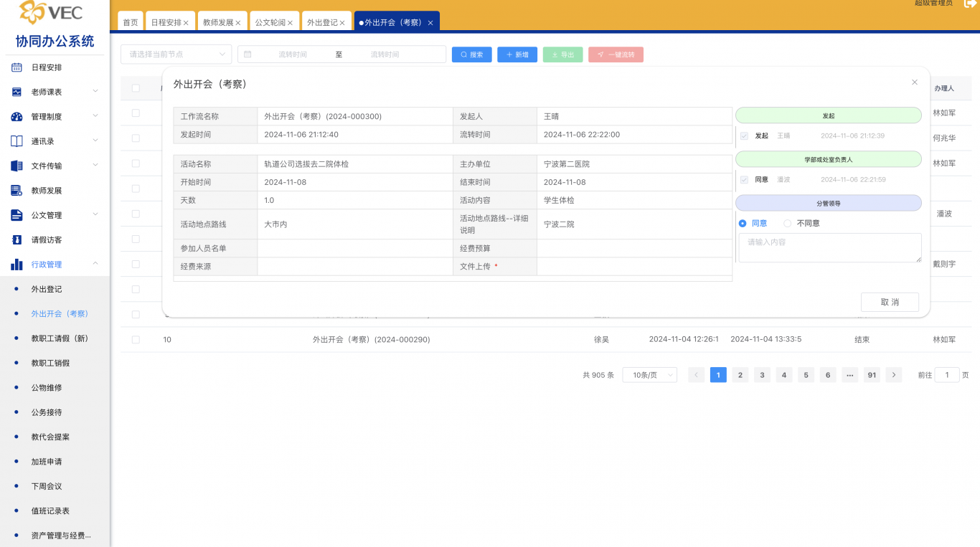Click the 一键流转 button
The width and height of the screenshot is (980, 547).
(616, 54)
